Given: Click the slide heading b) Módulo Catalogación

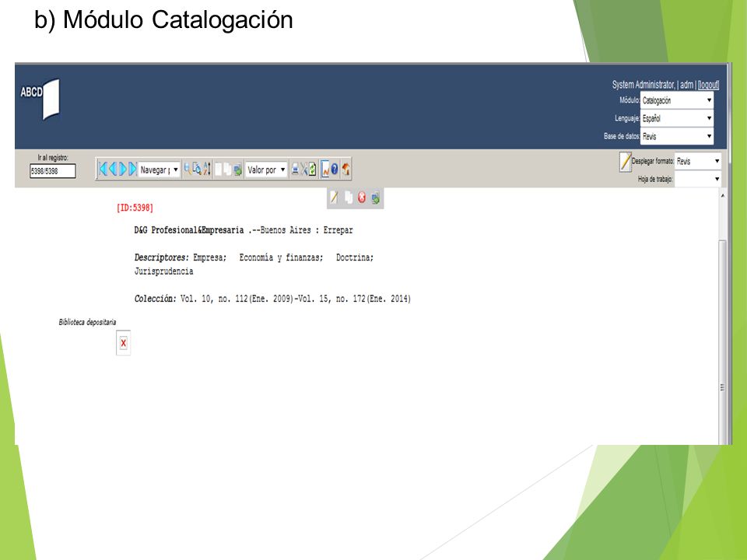Looking at the screenshot, I should [x=163, y=20].
